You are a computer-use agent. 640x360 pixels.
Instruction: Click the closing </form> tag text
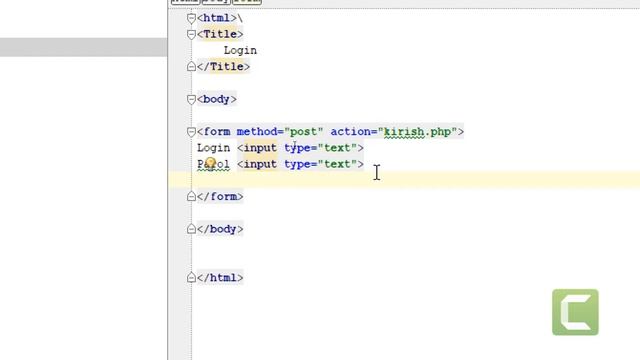coord(220,197)
